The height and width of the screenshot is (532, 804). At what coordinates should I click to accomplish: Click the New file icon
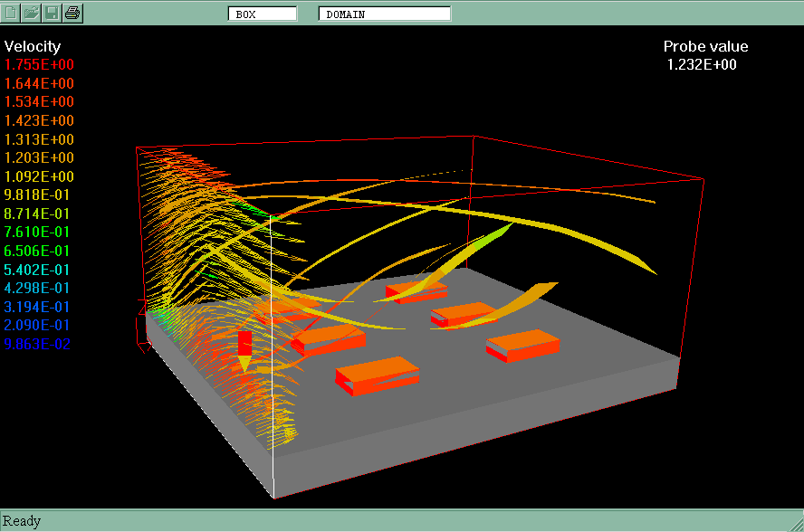[x=11, y=13]
